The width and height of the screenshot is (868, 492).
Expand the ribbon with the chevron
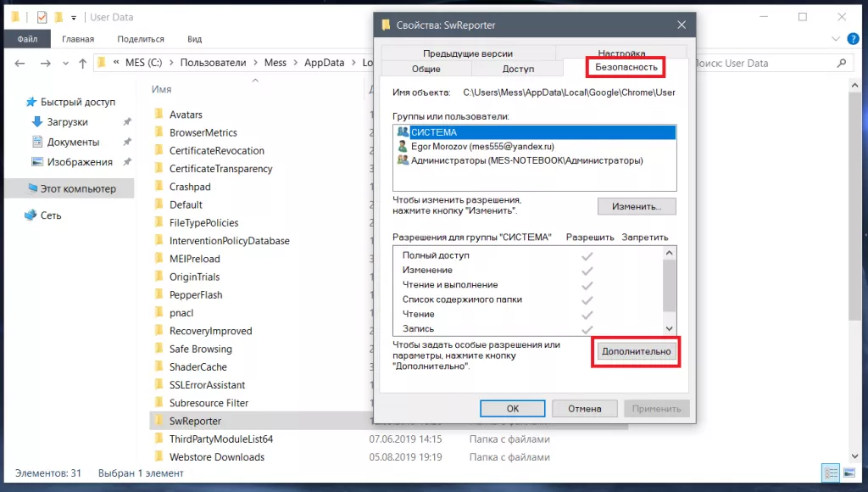tap(836, 39)
